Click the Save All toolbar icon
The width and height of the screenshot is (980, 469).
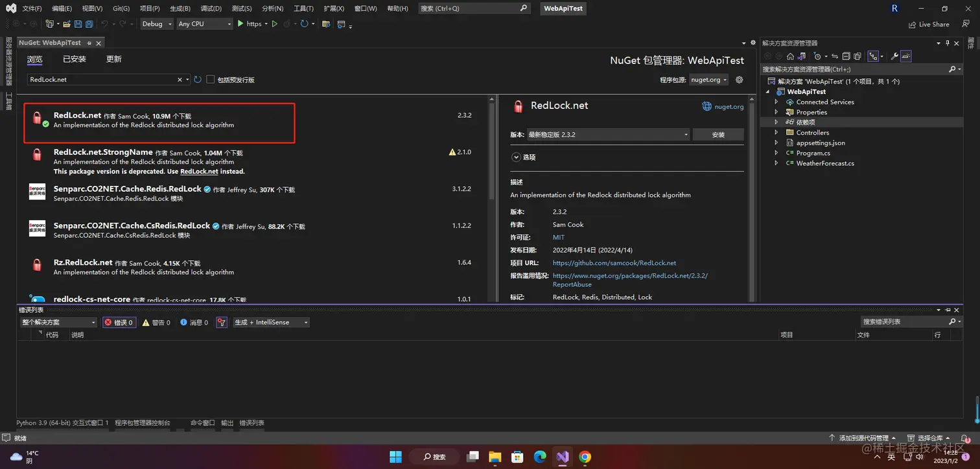[88, 24]
